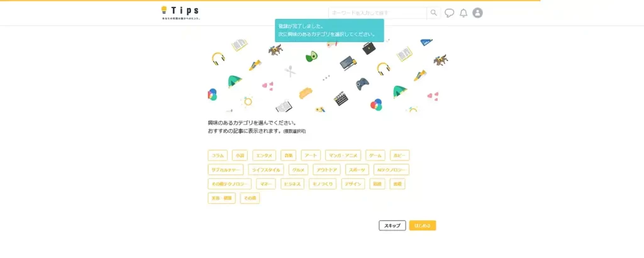Open the messages speech bubble icon
The width and height of the screenshot is (644, 258).
click(x=449, y=13)
